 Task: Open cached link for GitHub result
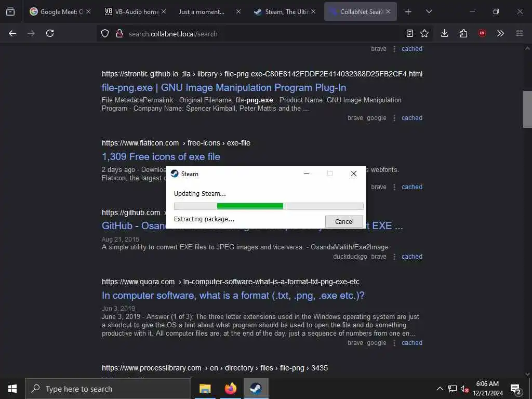click(412, 257)
